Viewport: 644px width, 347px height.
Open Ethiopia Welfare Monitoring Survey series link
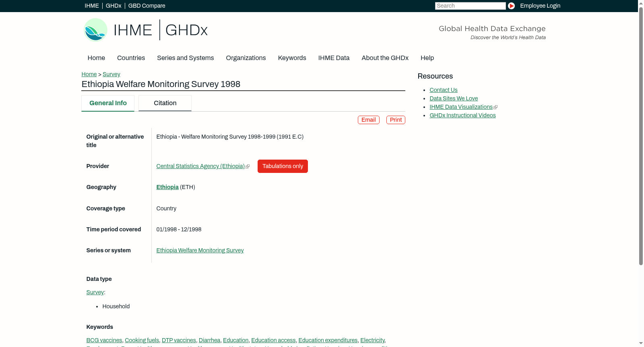pos(200,250)
